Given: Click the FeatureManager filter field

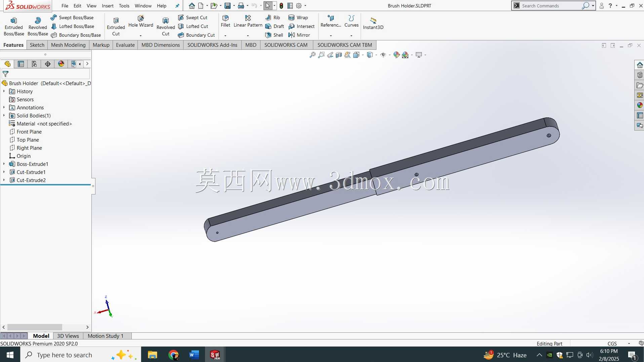Looking at the screenshot, I should (46, 74).
